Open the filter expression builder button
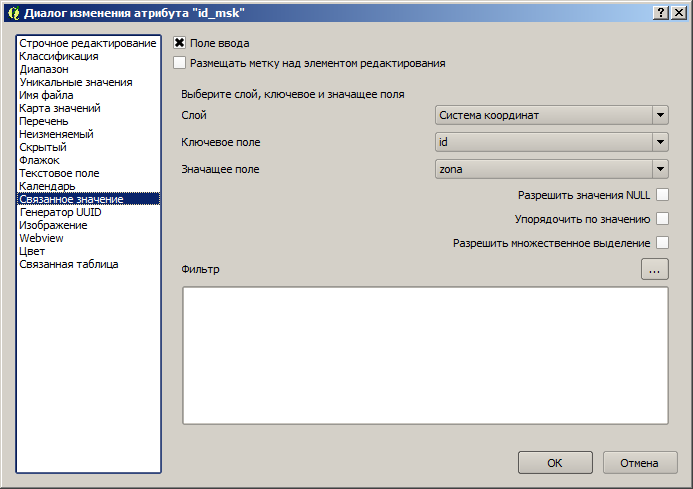The image size is (693, 489). pos(654,269)
